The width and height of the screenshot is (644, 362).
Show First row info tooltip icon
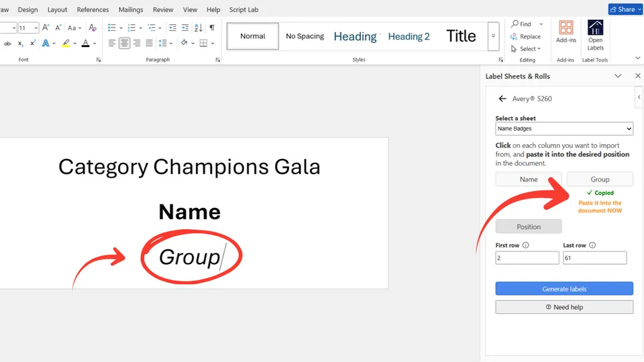coord(525,245)
